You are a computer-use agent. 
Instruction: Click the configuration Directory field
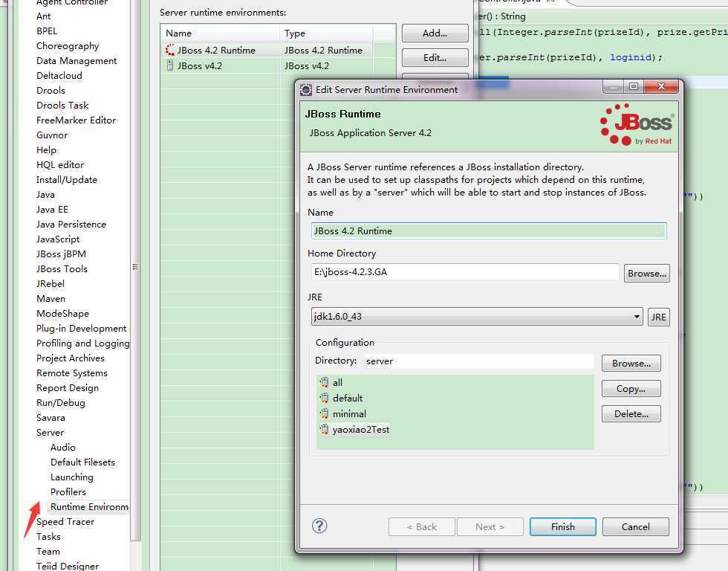[x=478, y=361]
